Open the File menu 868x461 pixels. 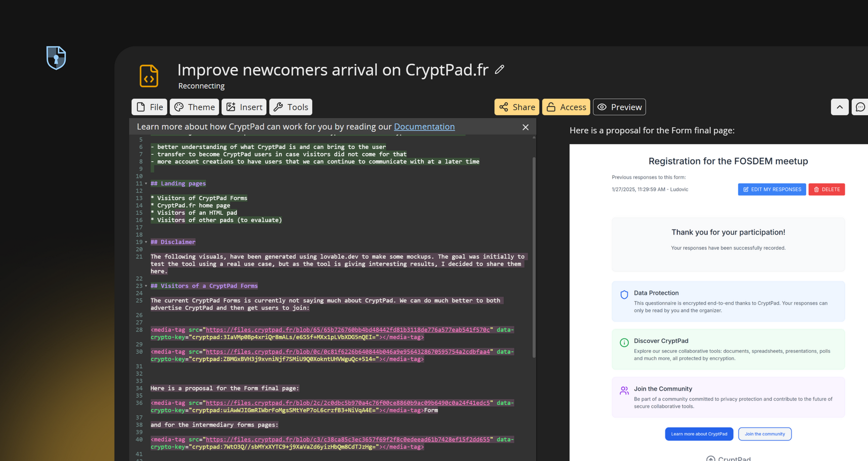tap(150, 107)
